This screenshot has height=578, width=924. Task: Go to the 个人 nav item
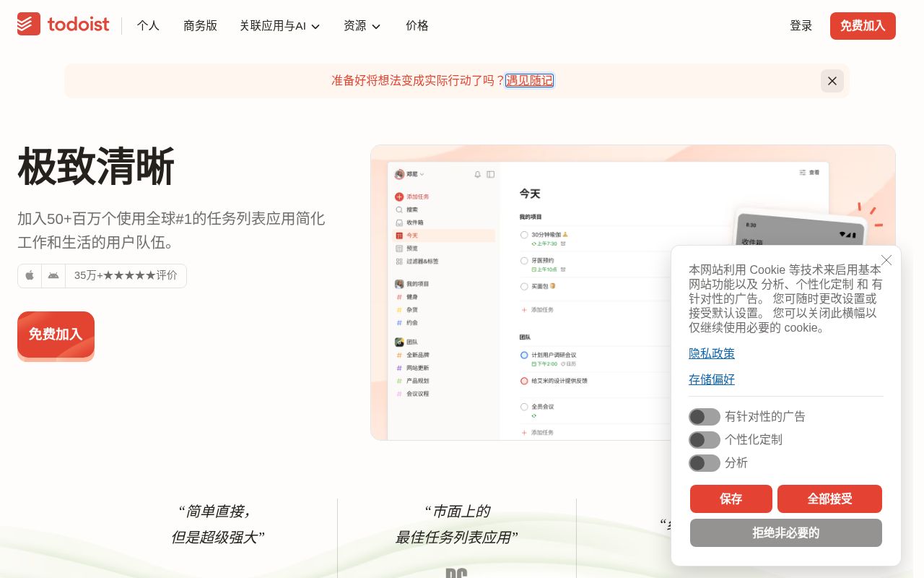[x=148, y=26]
